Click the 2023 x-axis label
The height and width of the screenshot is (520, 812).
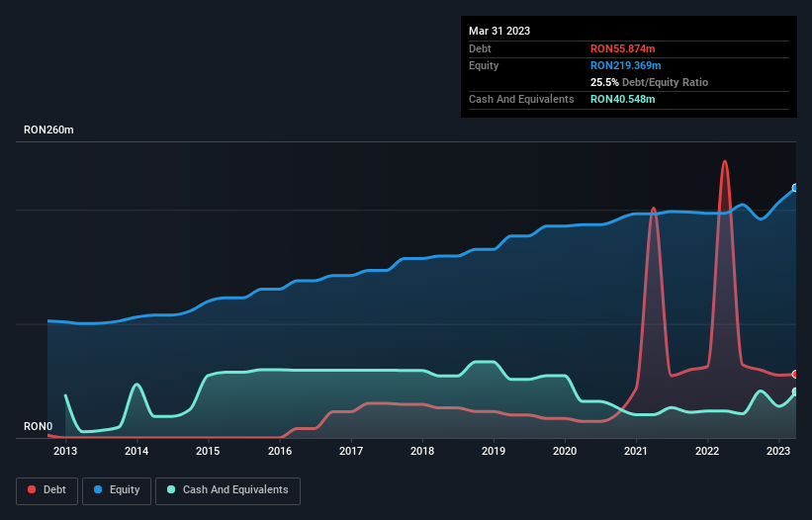tap(778, 451)
